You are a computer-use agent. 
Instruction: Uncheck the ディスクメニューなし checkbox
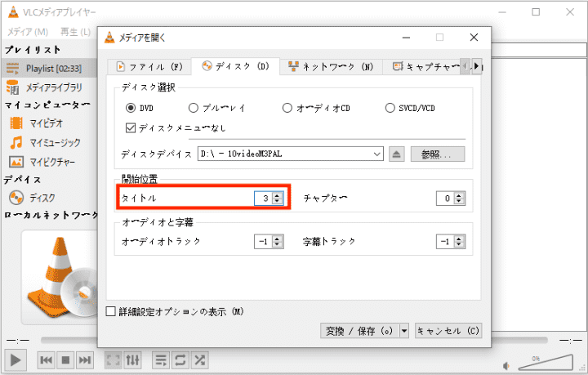point(131,128)
